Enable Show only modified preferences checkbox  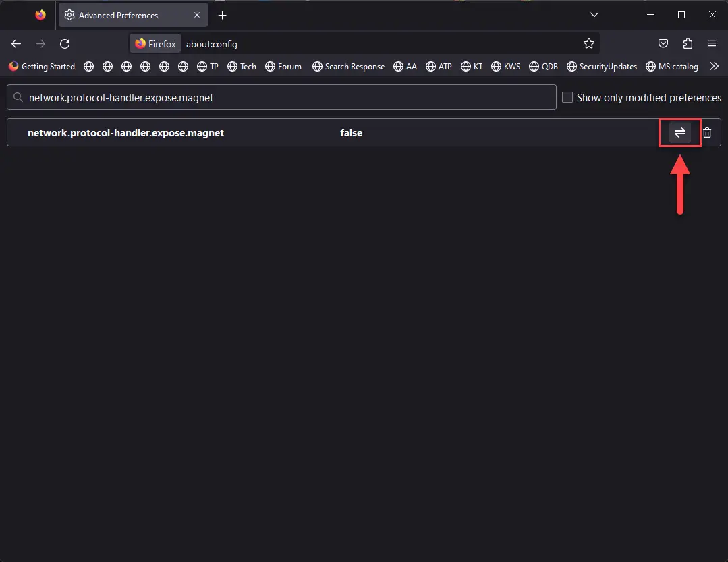click(567, 97)
